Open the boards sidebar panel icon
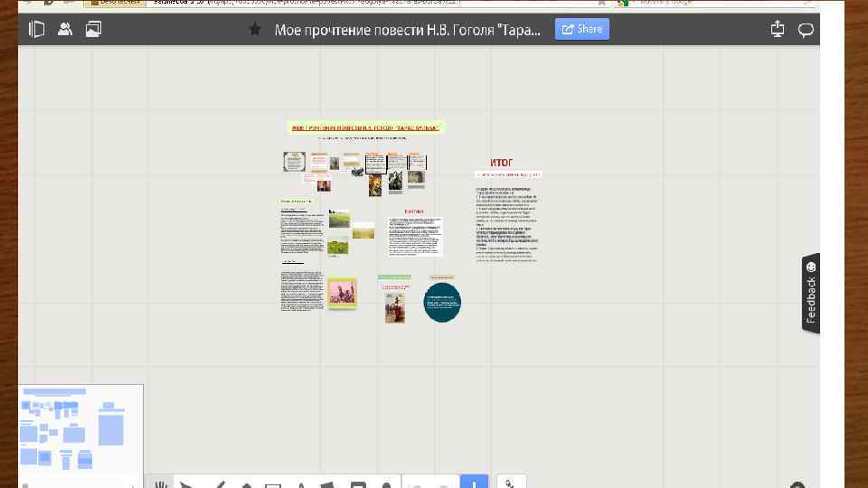This screenshot has height=488, width=868. point(36,29)
